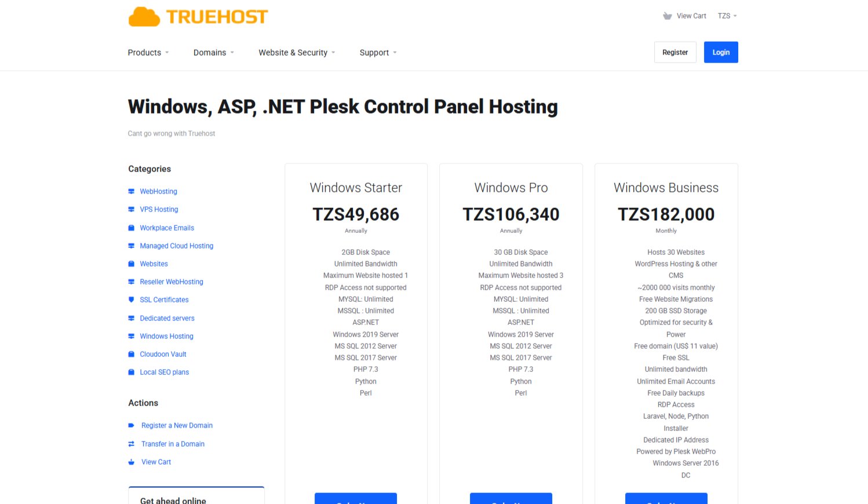
Task: Click the shield icon next to SSL Certificates
Action: (x=131, y=300)
